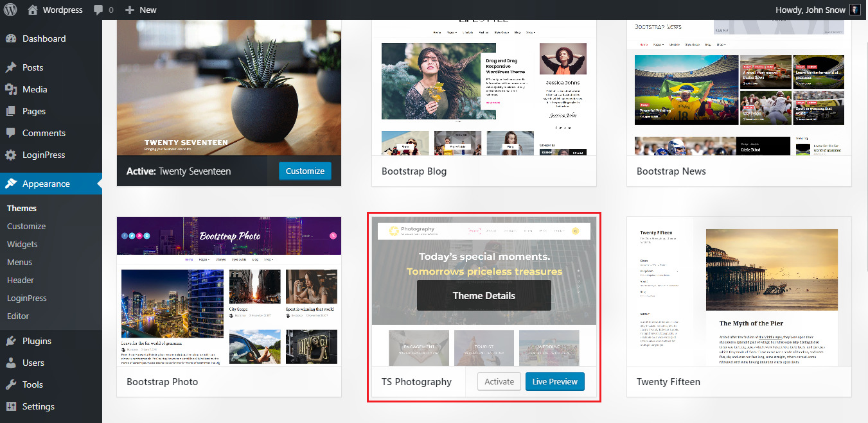Click the Plugins plug icon

pos(11,341)
